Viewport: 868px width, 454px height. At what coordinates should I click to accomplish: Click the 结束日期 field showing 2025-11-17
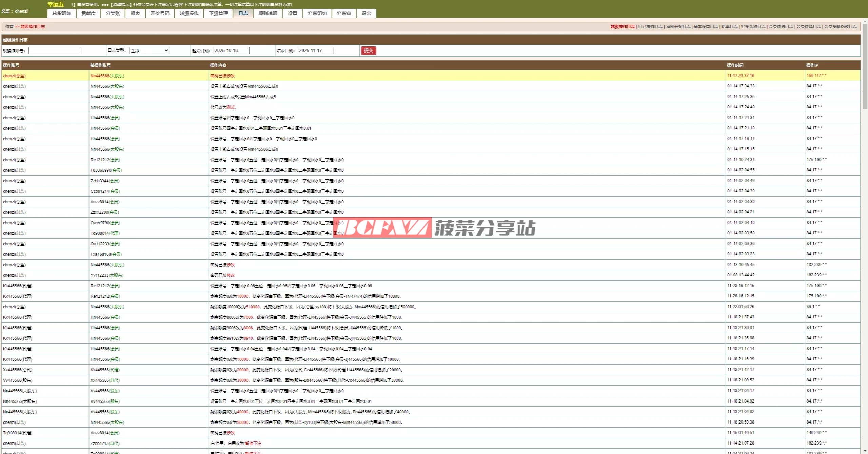click(316, 50)
